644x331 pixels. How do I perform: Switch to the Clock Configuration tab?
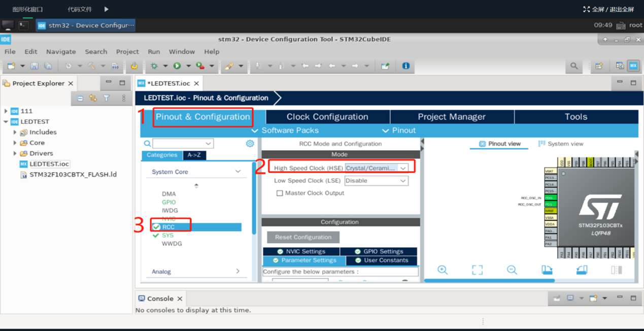coord(327,117)
